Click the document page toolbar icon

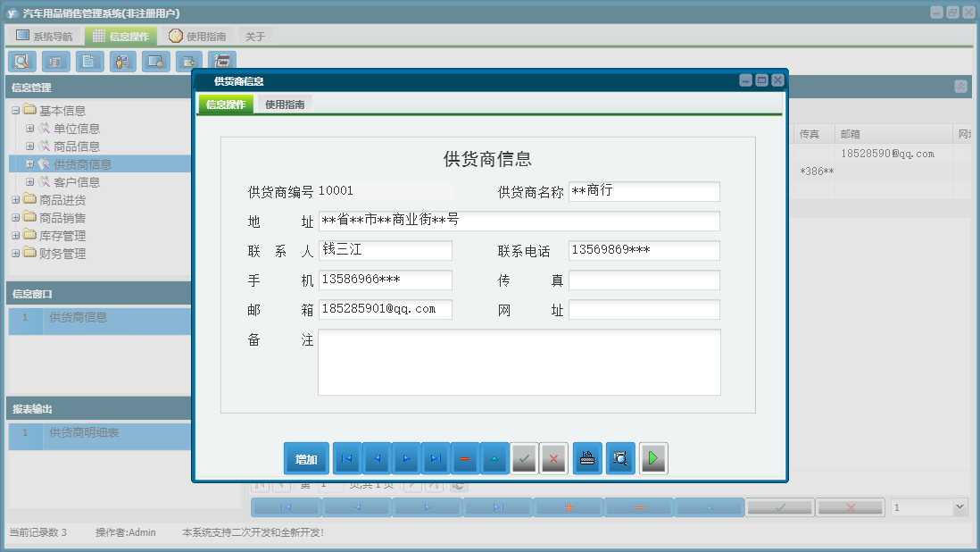[x=89, y=62]
